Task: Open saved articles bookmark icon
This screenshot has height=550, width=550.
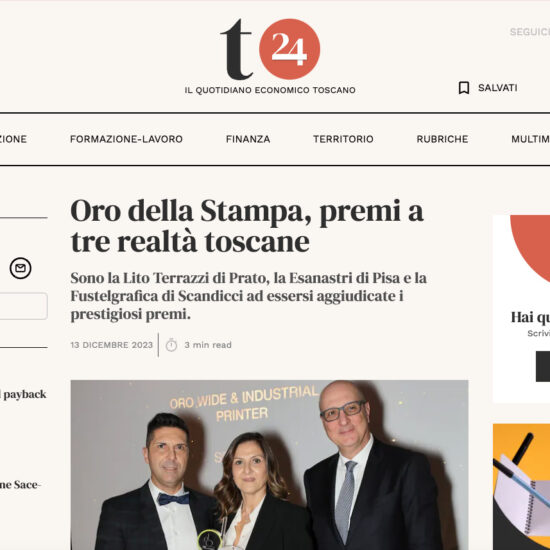Action: 464,88
